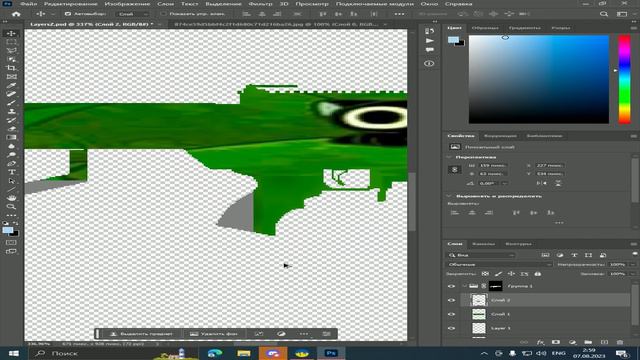Create new group with folder icon

coord(588,342)
